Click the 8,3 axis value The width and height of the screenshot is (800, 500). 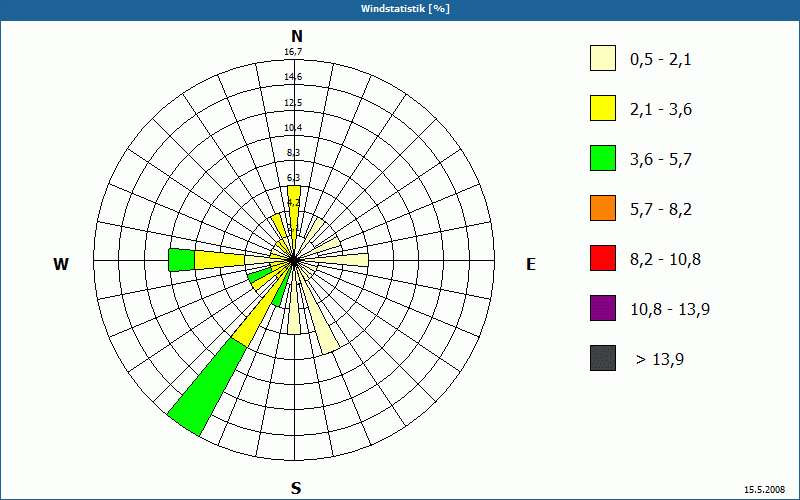[x=293, y=153]
